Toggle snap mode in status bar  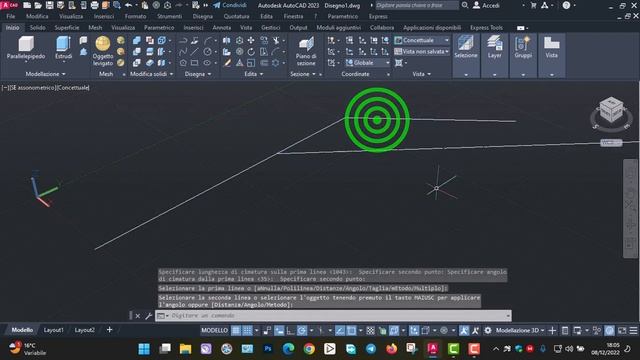(x=247, y=331)
